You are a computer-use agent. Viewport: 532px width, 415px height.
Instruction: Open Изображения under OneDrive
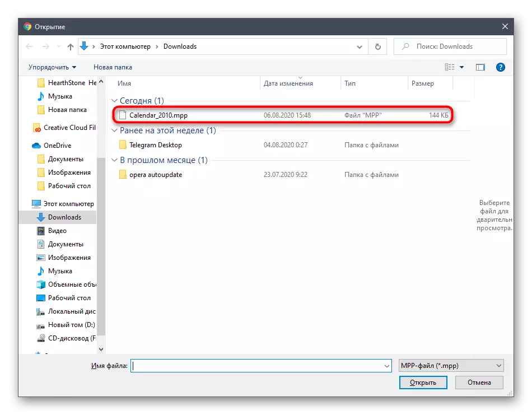tap(64, 172)
